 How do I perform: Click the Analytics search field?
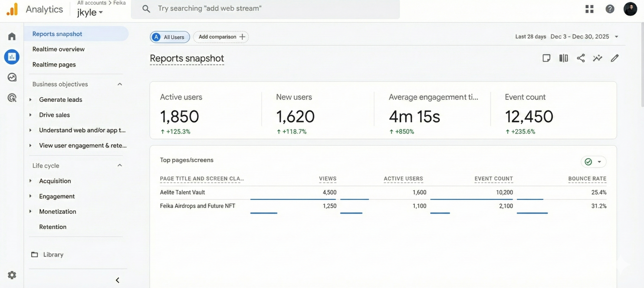265,9
